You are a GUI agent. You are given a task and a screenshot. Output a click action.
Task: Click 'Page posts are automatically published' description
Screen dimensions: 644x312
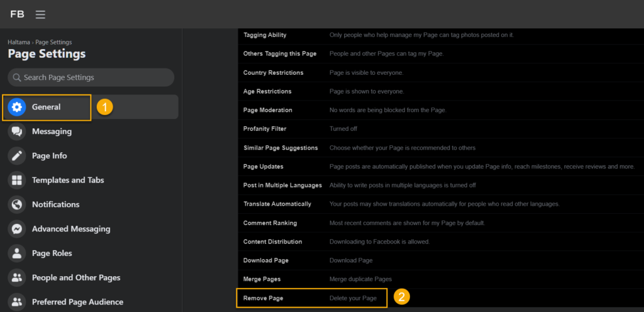(x=482, y=167)
